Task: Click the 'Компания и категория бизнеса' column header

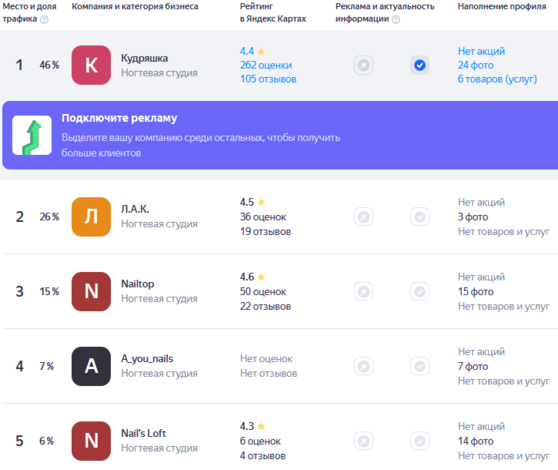Action: tap(135, 6)
